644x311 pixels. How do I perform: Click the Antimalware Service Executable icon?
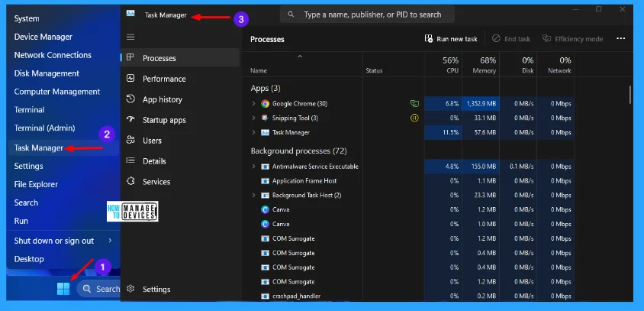265,167
